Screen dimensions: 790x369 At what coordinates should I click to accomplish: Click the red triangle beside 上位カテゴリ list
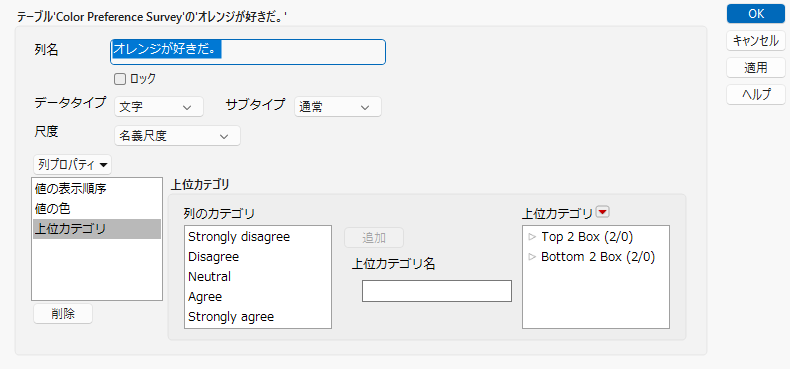point(603,212)
